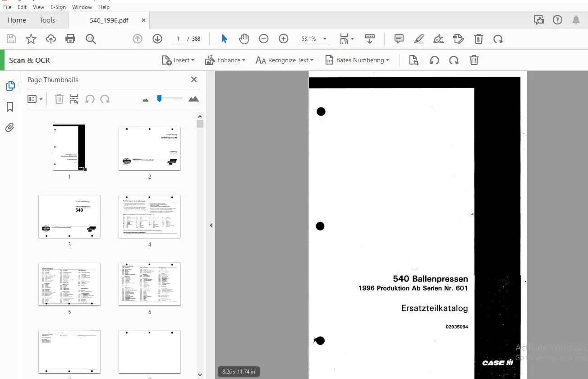
Task: Click the page number field
Action: [178, 39]
